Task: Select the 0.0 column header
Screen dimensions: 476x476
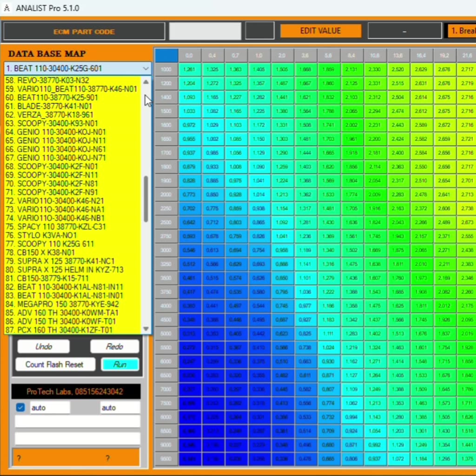Action: (189, 56)
